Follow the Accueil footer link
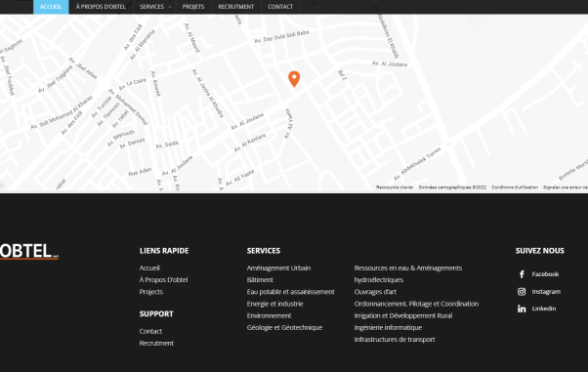Viewport: 588px width, 372px height. point(149,268)
